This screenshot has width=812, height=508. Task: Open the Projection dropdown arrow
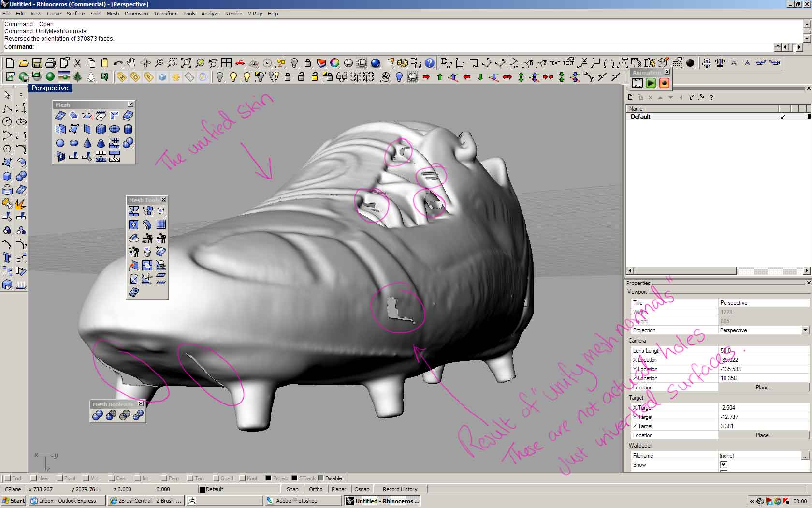click(x=805, y=330)
